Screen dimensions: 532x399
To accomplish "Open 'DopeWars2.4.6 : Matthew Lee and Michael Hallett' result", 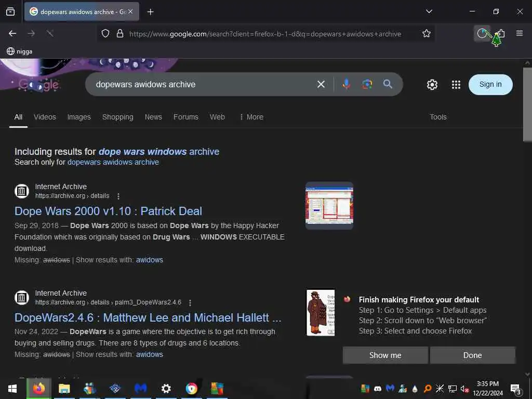I will [x=148, y=317].
